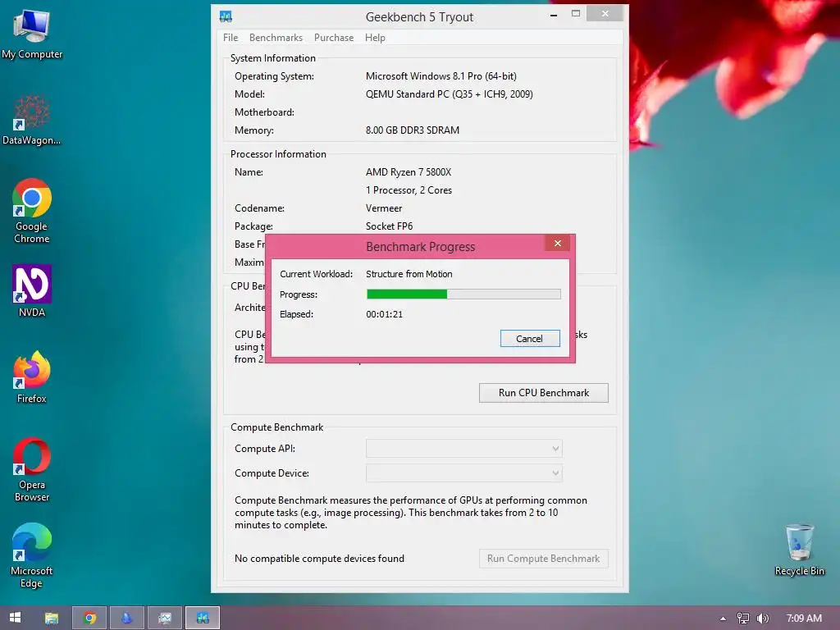This screenshot has height=630, width=840.
Task: Open the File menu
Action: [x=231, y=38]
